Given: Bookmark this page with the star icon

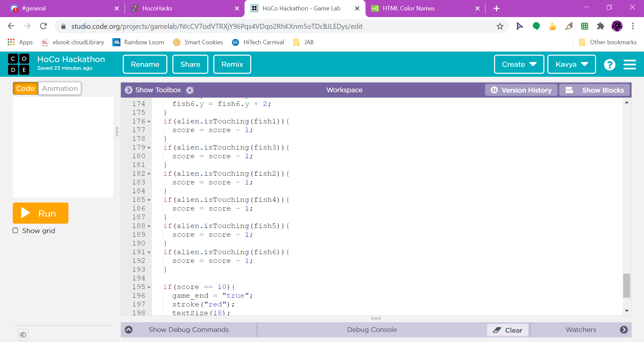Looking at the screenshot, I should [x=500, y=26].
